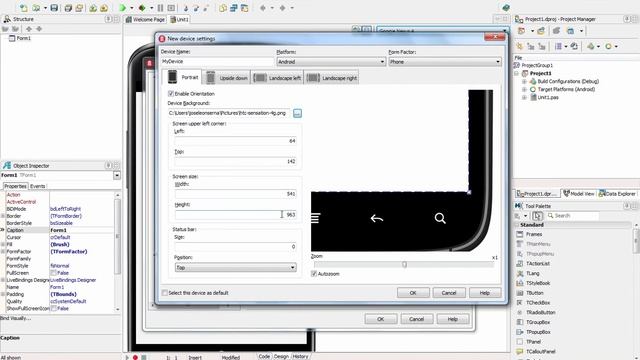Click the back arrow icon in the device preview

pos(377,218)
